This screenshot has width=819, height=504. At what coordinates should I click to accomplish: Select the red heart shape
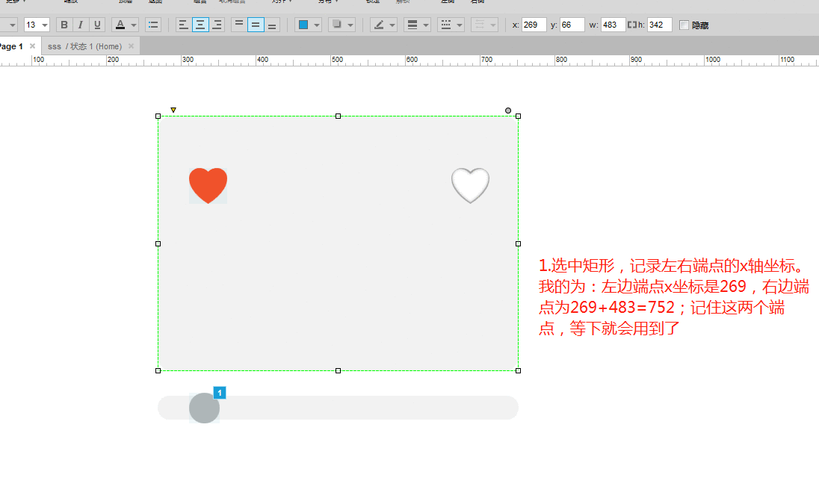pos(208,185)
